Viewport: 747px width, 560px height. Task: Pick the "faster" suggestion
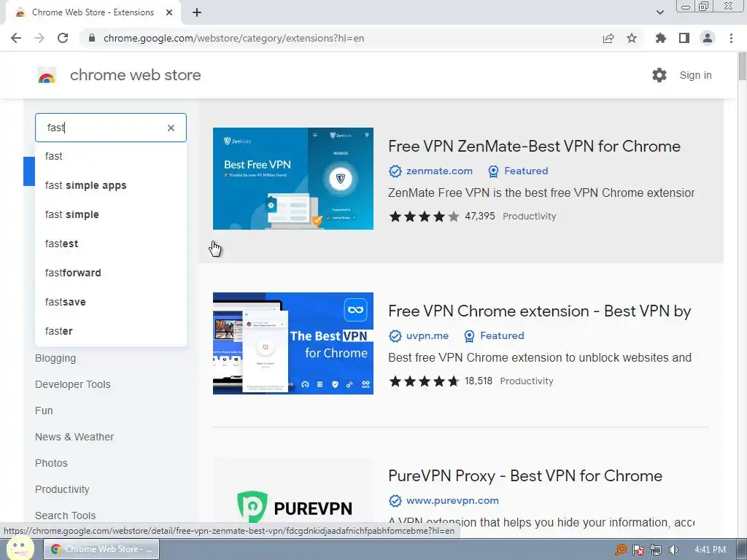click(x=111, y=331)
